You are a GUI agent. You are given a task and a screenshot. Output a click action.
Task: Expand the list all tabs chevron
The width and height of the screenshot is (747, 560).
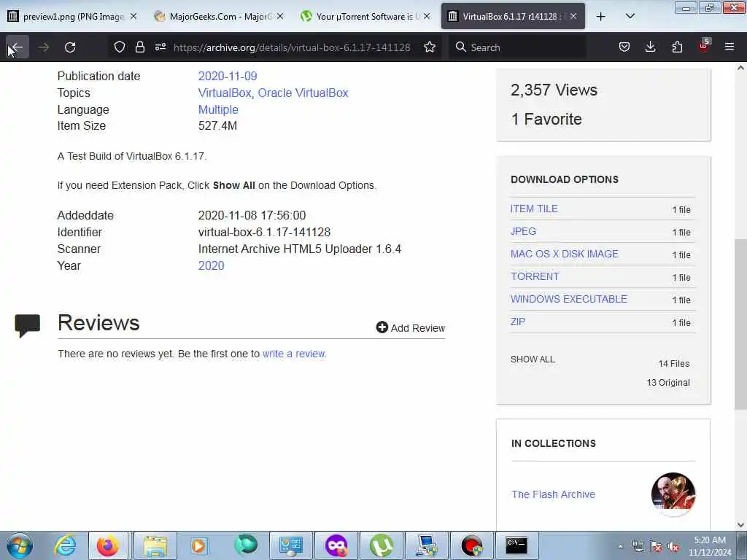[630, 16]
